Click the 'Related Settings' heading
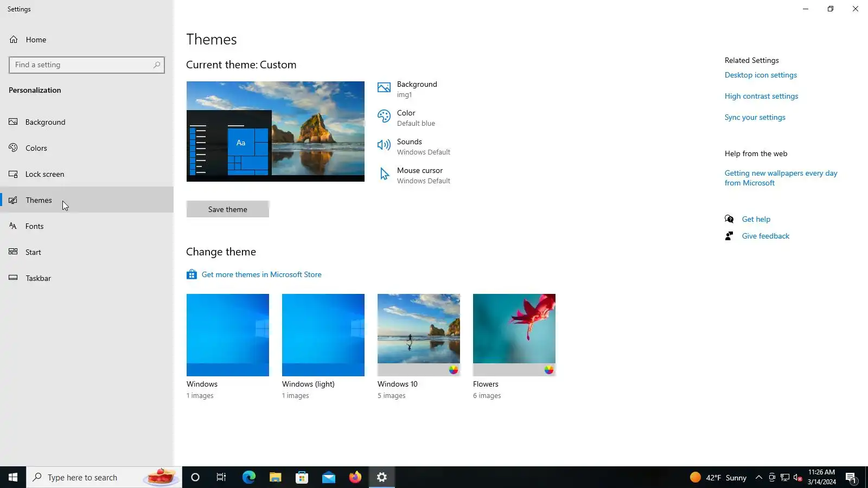Screen dimensions: 868x488 (x=751, y=60)
